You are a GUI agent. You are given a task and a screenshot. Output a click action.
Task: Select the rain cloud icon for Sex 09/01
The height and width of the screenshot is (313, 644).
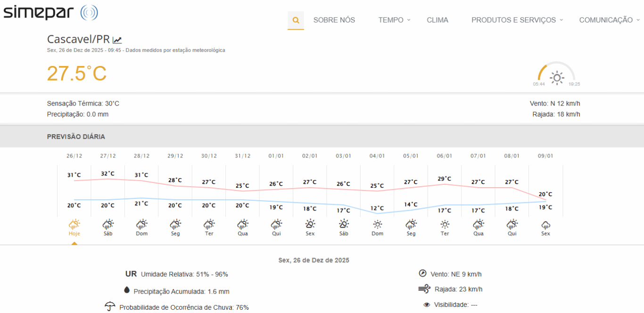(545, 224)
